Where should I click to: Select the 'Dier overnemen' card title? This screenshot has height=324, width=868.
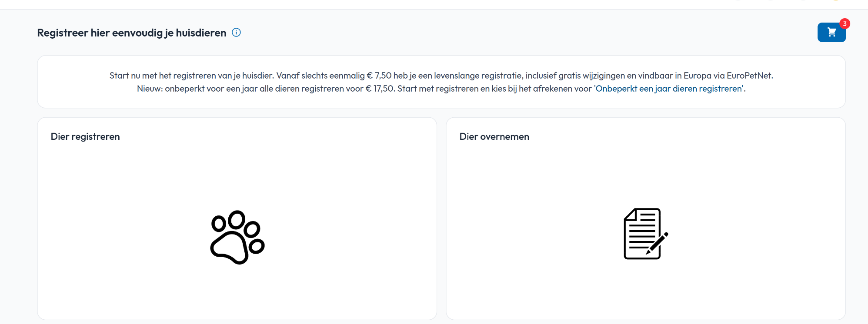click(494, 137)
